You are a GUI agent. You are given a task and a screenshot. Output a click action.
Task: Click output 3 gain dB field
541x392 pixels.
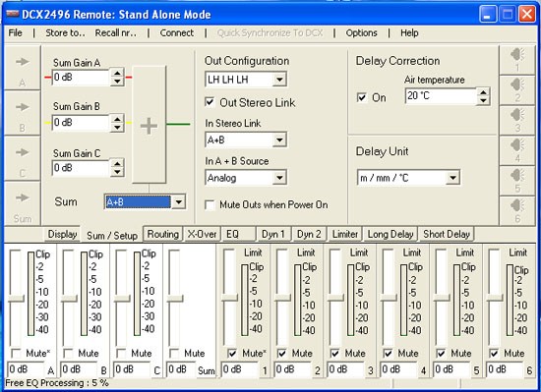346,369
